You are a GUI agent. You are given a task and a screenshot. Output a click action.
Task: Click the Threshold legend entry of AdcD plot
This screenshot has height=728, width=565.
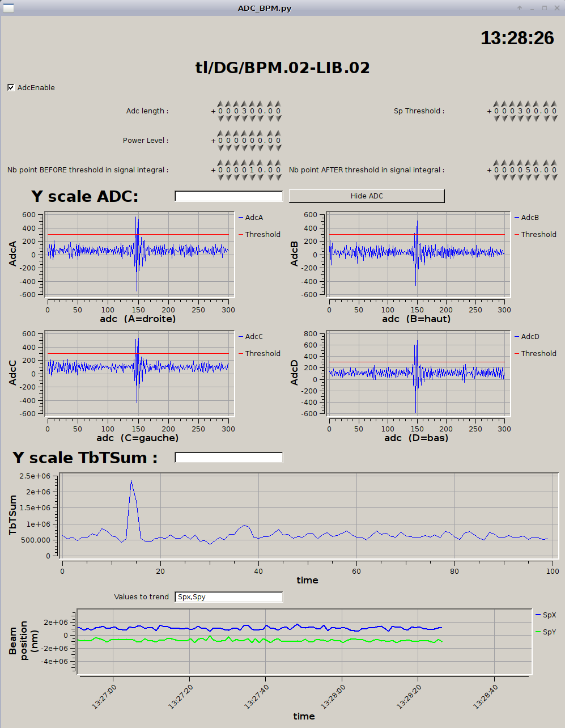point(538,354)
